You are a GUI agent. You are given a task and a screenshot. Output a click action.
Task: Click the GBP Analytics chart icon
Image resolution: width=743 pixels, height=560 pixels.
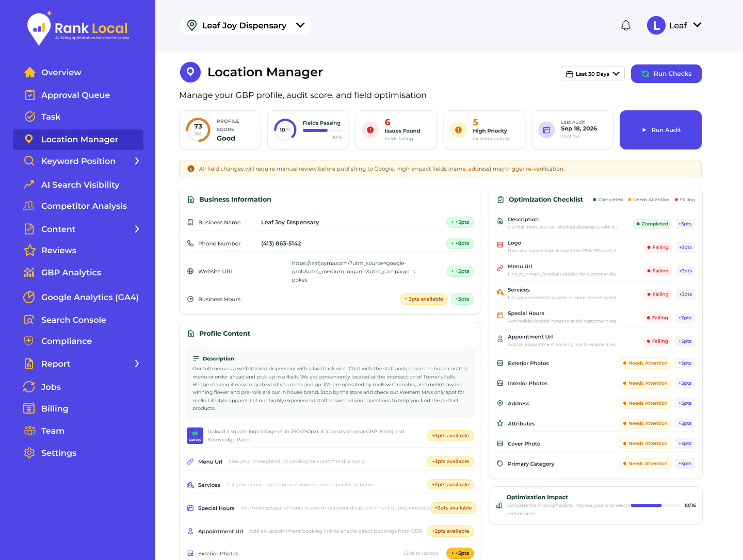pyautogui.click(x=29, y=272)
